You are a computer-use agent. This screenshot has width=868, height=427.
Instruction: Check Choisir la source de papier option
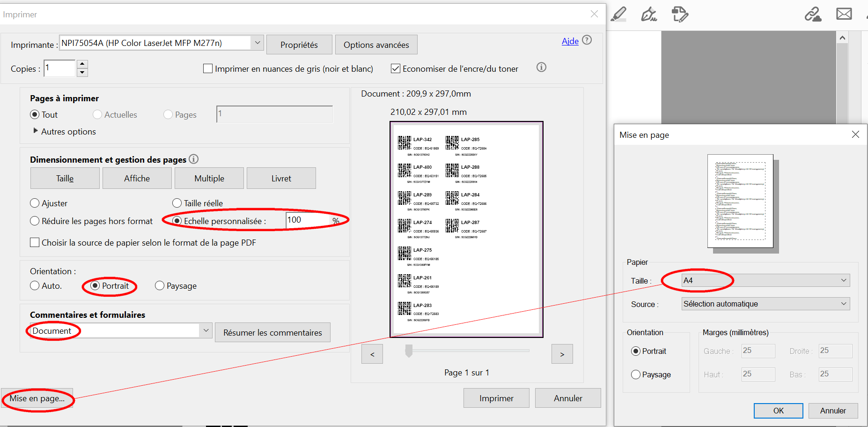click(x=35, y=242)
